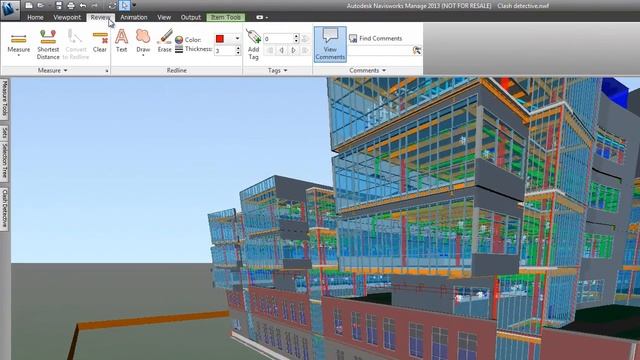Activate the Select cursor tool in quick access toolbar
Image resolution: width=640 pixels, height=360 pixels.
tap(124, 6)
